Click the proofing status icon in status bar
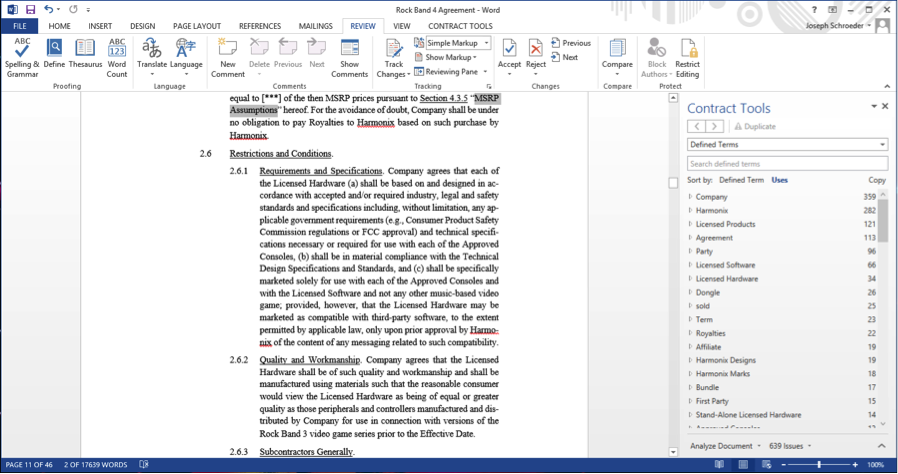 [x=144, y=465]
